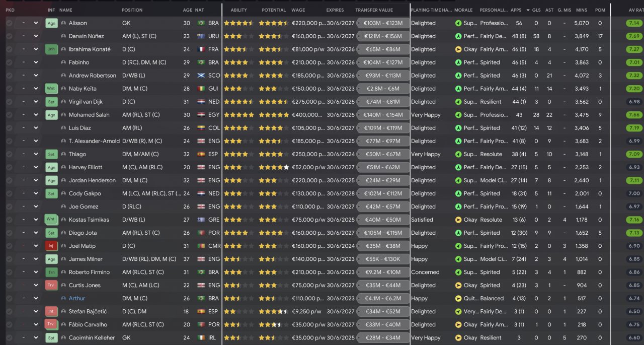Click the person icon beside Darwin Núñez
This screenshot has width=644, height=345.
(63, 36)
